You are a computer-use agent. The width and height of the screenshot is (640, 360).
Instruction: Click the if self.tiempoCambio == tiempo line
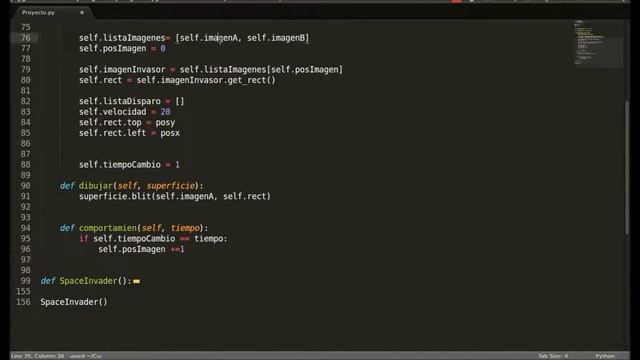click(x=153, y=239)
